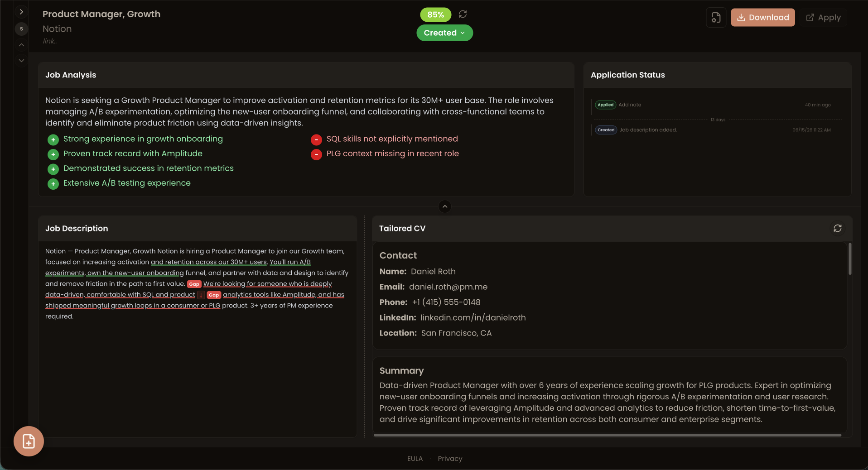
Task: Click the job link placeholder under Notion
Action: pos(50,41)
